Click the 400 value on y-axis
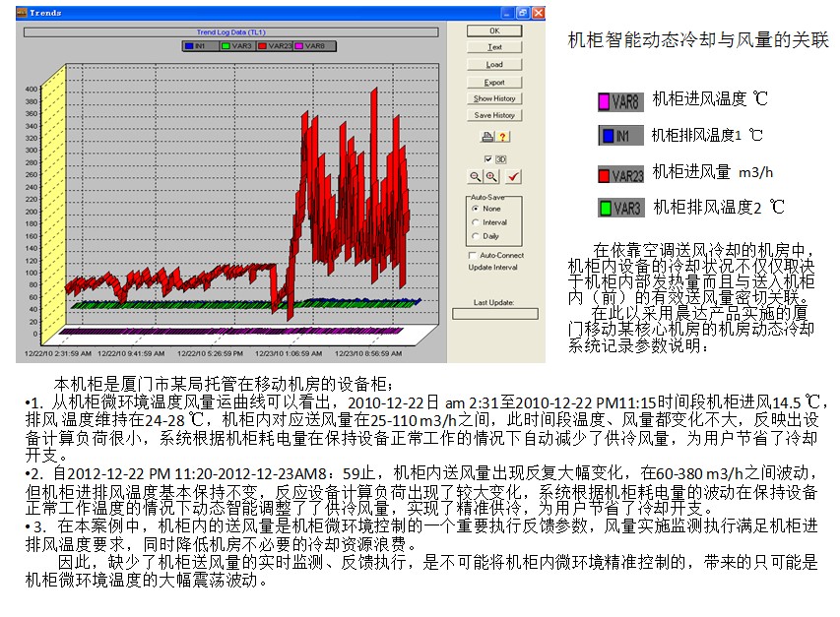The width and height of the screenshot is (840, 617). point(32,90)
